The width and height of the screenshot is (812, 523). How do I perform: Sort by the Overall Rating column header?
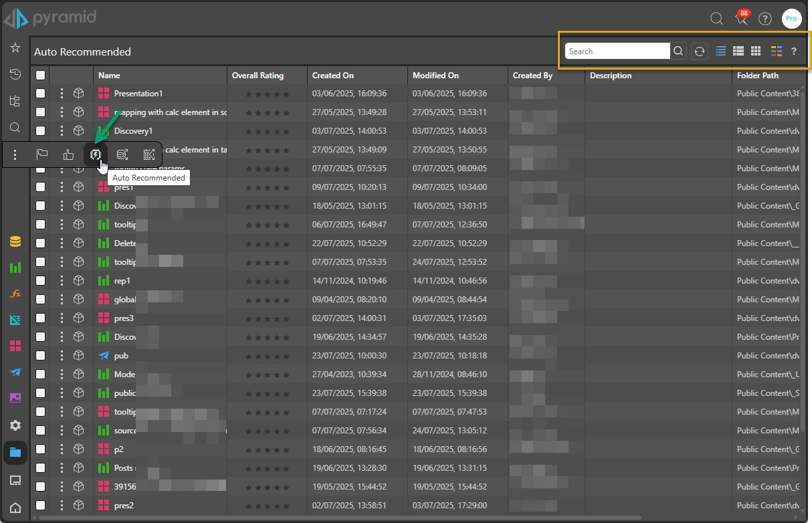pos(258,76)
